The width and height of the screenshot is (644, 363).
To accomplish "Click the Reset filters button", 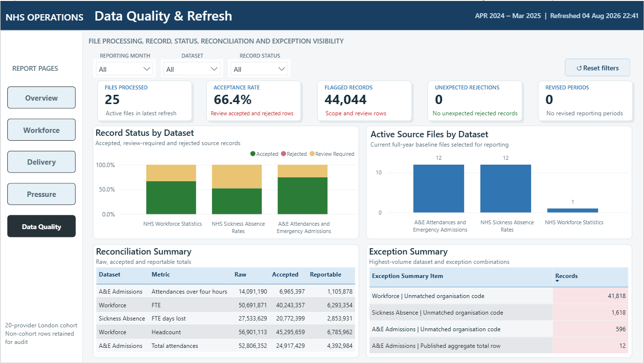I will 597,68.
